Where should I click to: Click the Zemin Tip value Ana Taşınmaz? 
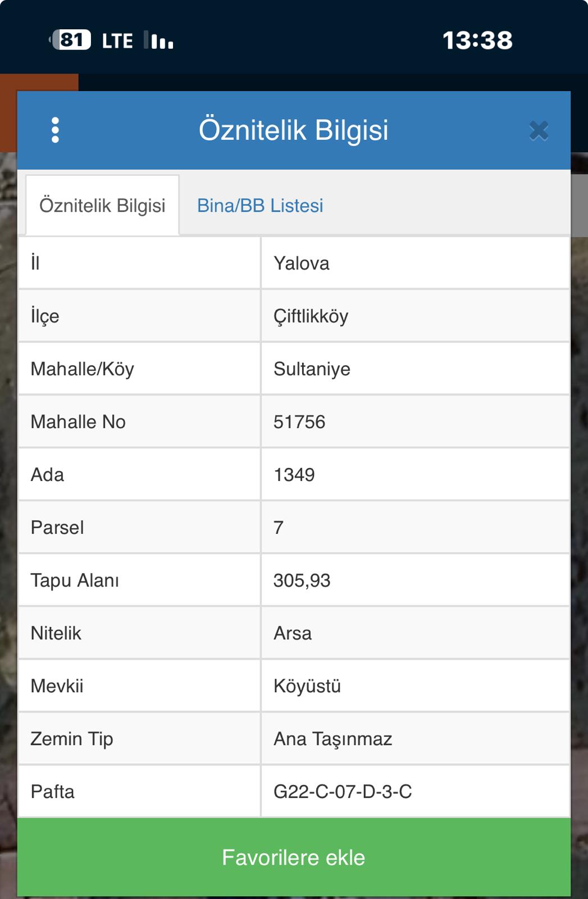(332, 739)
